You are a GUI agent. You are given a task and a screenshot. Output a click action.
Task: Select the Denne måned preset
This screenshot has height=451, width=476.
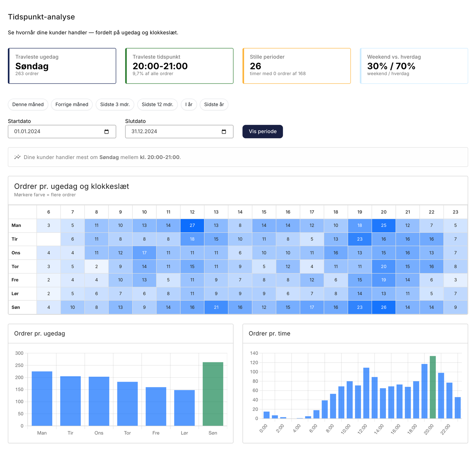[x=28, y=104]
